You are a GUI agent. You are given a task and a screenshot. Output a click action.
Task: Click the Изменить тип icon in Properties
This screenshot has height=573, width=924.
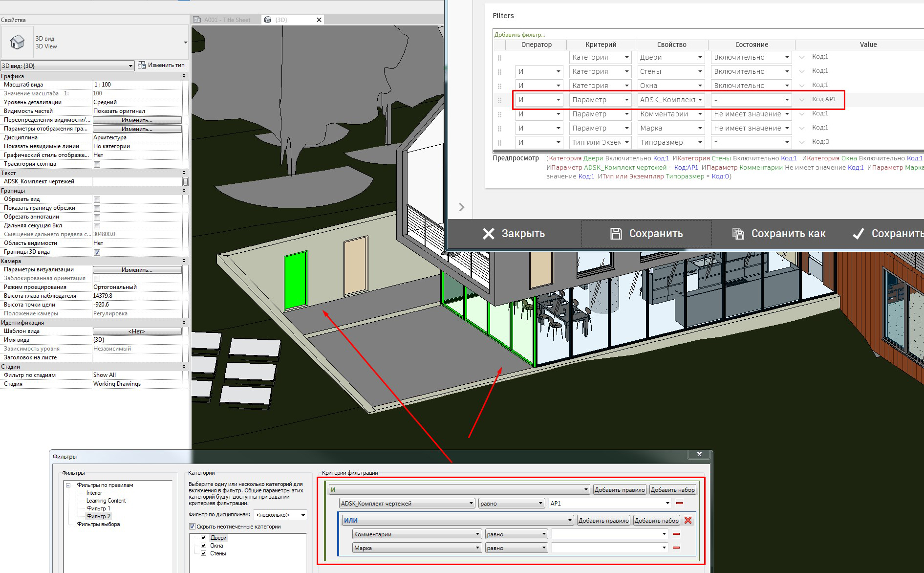click(x=142, y=65)
